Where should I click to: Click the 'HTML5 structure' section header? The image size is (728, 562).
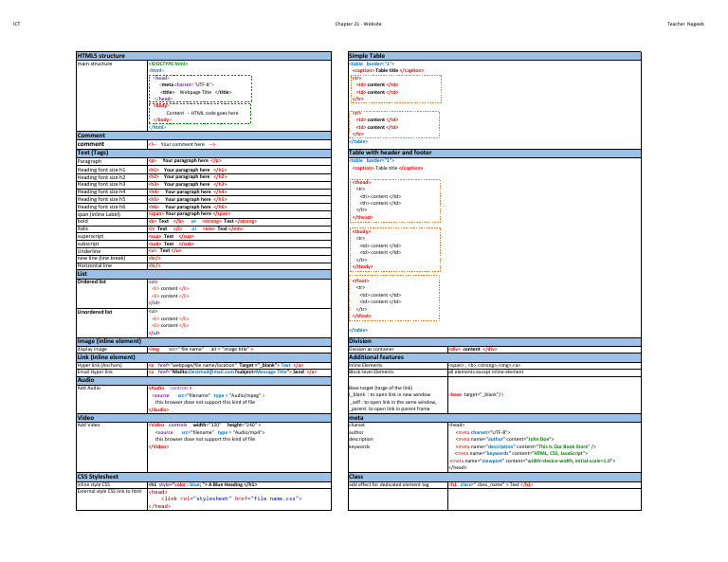100,56
